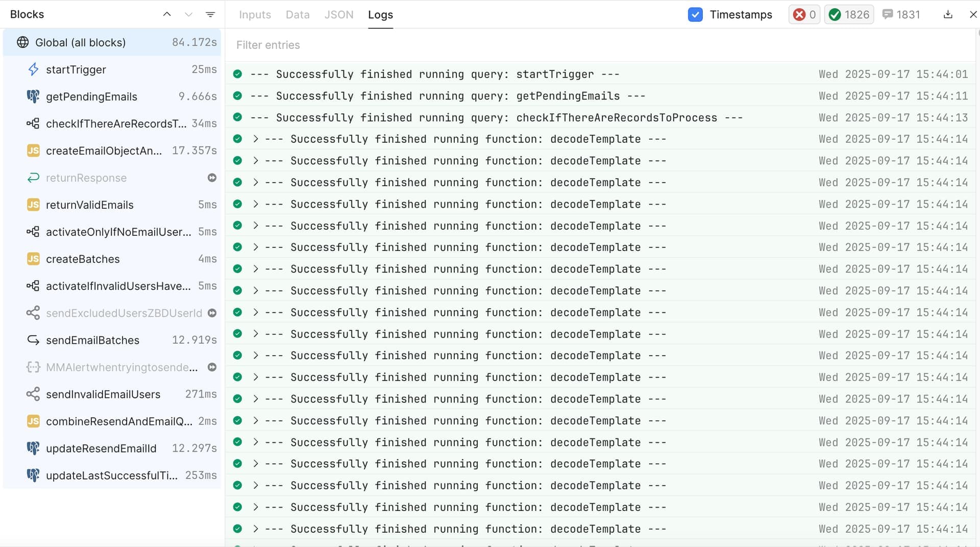The width and height of the screenshot is (980, 547).
Task: Expand the first decodeTemplate log entry
Action: click(255, 139)
